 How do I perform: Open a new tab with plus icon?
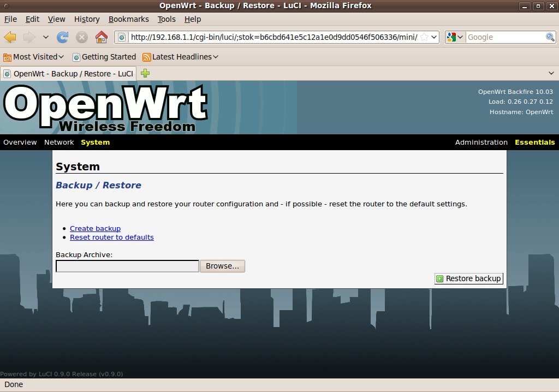(x=145, y=73)
